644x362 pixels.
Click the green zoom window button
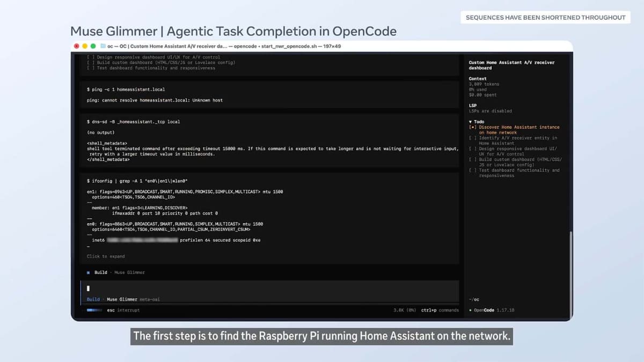pyautogui.click(x=93, y=46)
